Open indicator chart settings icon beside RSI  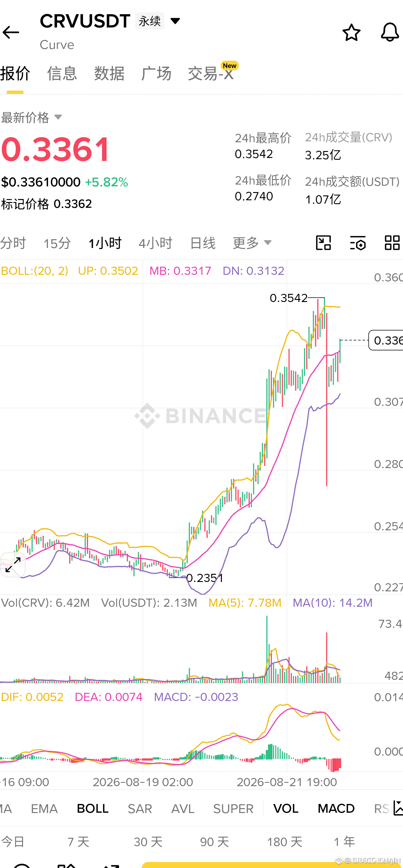coord(398,808)
